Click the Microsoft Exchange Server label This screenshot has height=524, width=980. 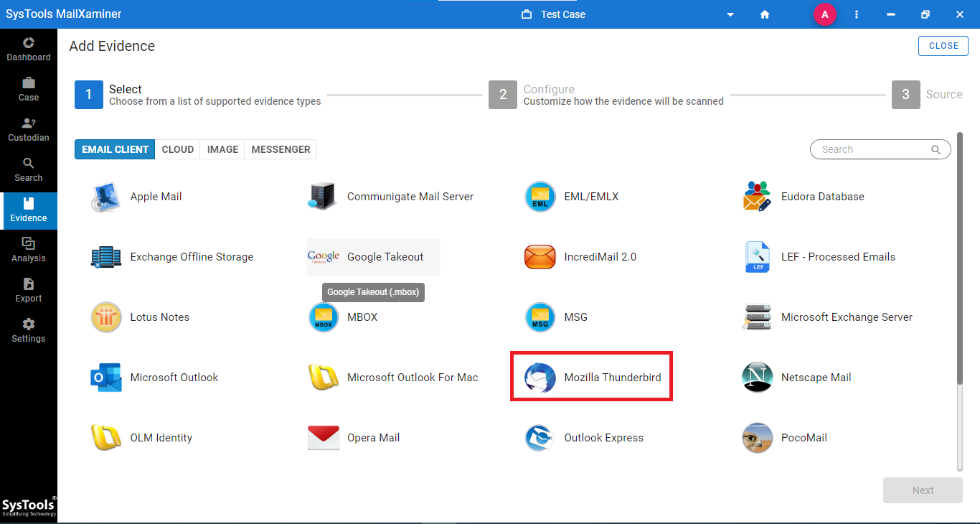pyautogui.click(x=847, y=317)
